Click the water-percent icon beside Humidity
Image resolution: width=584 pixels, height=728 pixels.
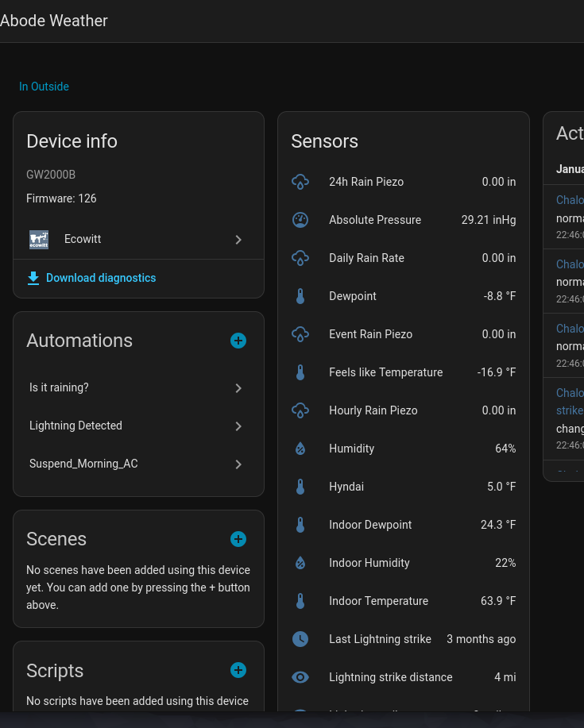pos(300,449)
